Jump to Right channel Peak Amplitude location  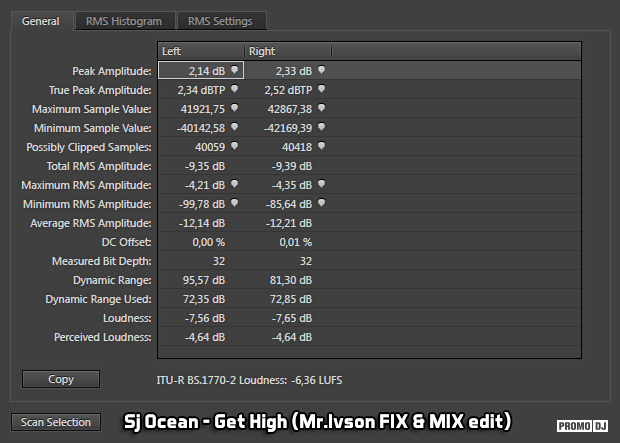(321, 70)
